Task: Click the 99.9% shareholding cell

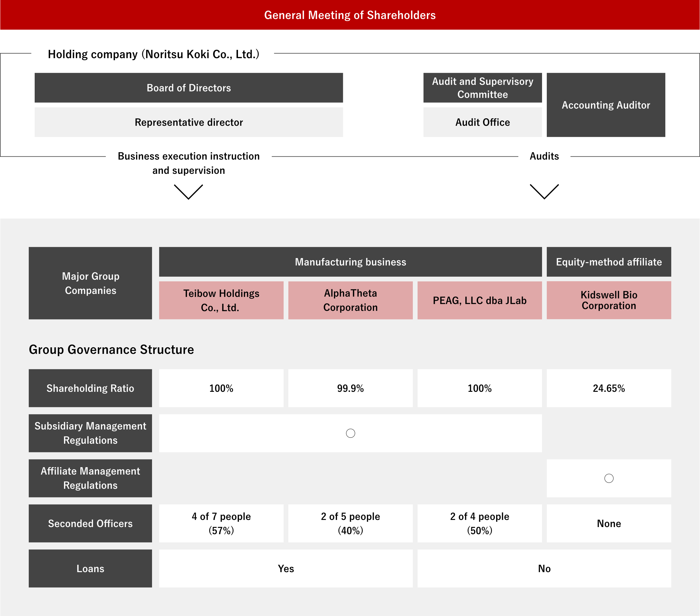Action: coord(350,388)
